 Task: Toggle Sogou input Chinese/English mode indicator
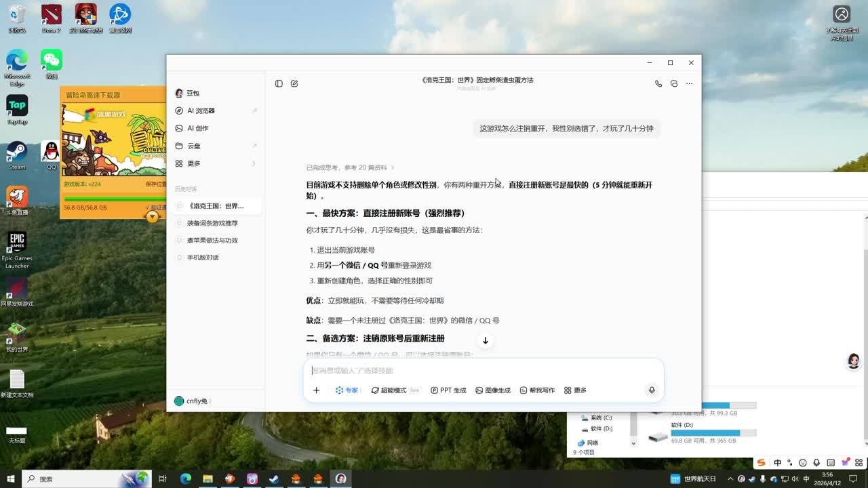click(777, 463)
